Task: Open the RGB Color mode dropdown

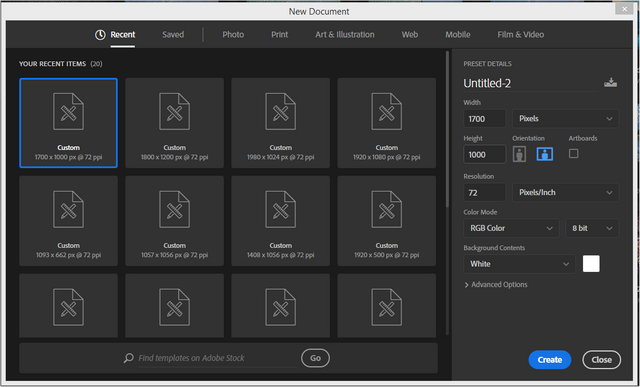Action: click(x=511, y=228)
